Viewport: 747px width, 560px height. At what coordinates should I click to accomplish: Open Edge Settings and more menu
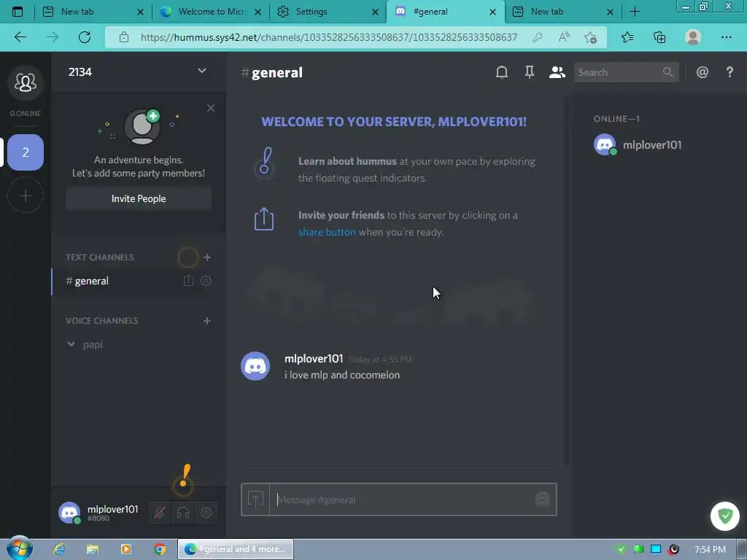726,37
